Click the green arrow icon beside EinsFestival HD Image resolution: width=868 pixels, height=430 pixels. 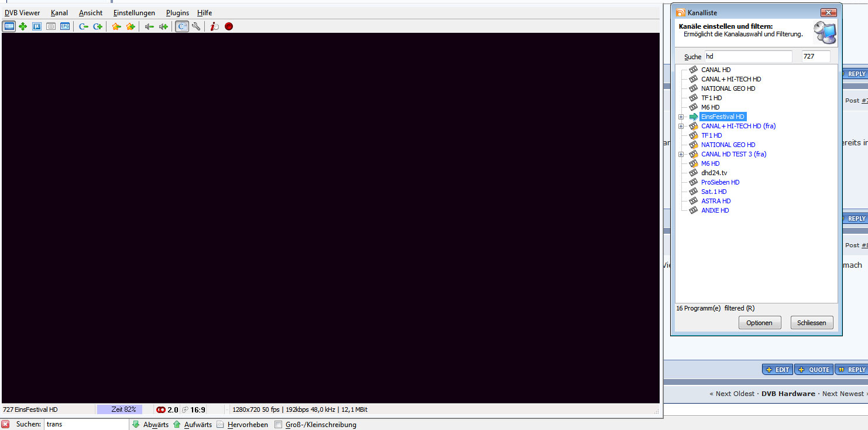pyautogui.click(x=694, y=117)
